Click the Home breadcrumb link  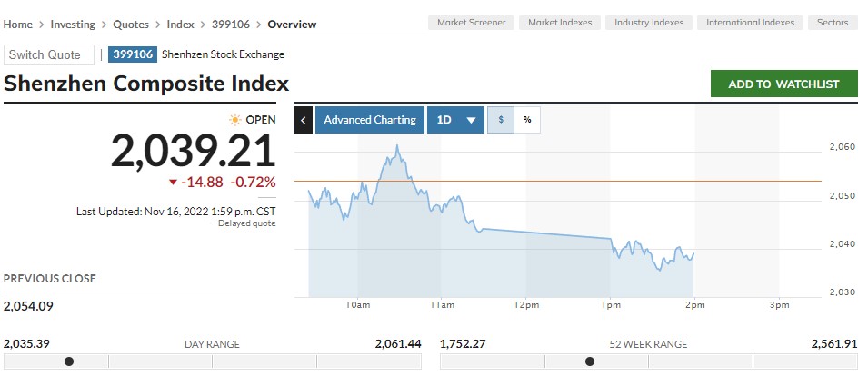18,25
